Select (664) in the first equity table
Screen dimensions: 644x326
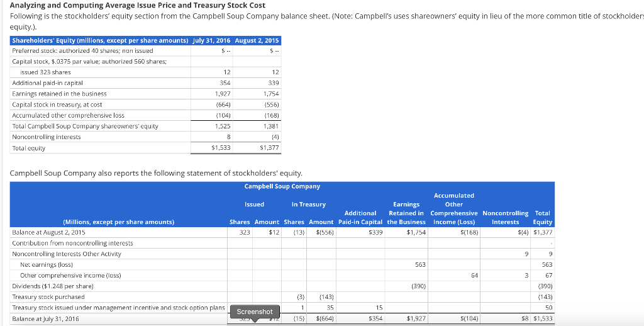(223, 104)
